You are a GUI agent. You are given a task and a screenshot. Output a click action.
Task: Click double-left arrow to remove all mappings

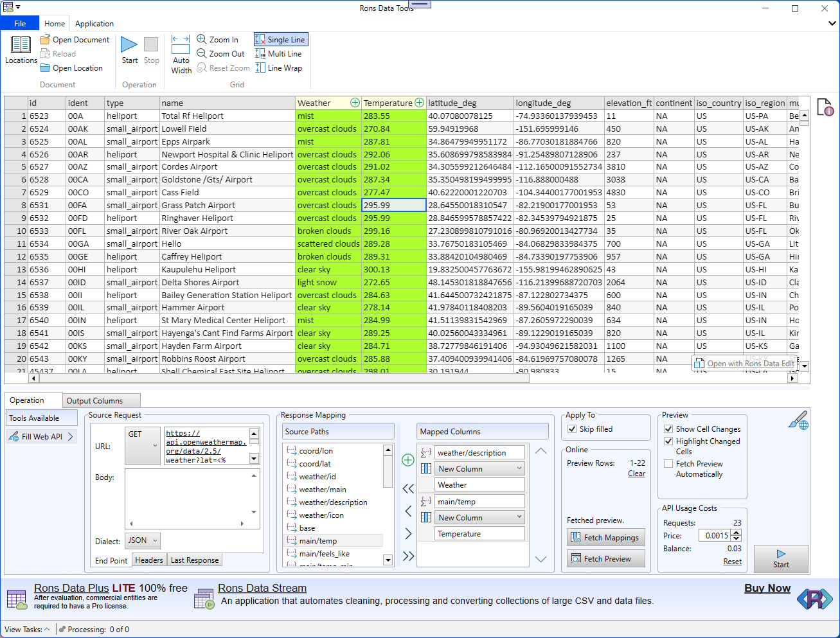(x=408, y=489)
